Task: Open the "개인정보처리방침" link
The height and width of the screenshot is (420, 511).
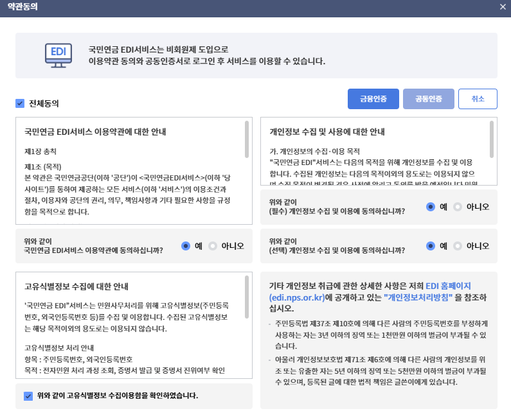Action: click(418, 297)
